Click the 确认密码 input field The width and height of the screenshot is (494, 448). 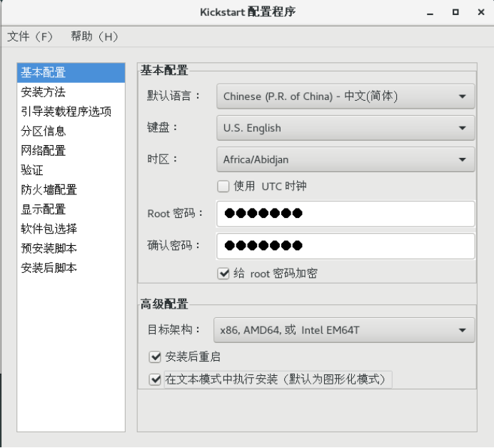tap(346, 246)
